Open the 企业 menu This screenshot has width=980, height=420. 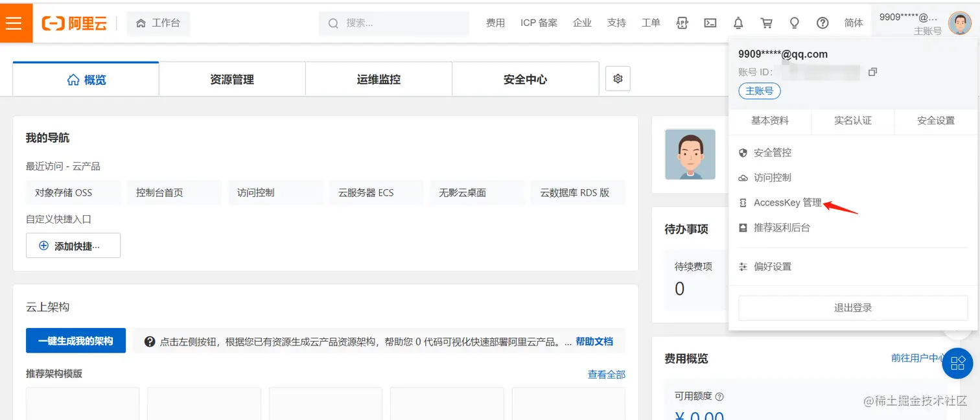point(582,23)
